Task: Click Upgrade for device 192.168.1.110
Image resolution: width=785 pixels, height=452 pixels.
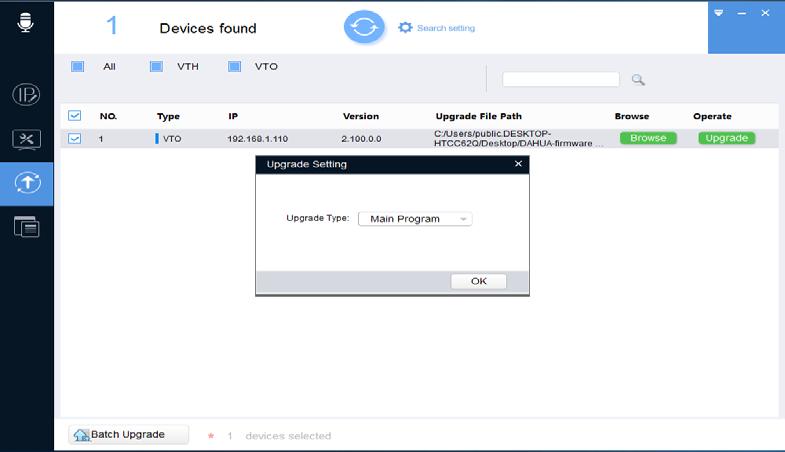Action: point(727,138)
